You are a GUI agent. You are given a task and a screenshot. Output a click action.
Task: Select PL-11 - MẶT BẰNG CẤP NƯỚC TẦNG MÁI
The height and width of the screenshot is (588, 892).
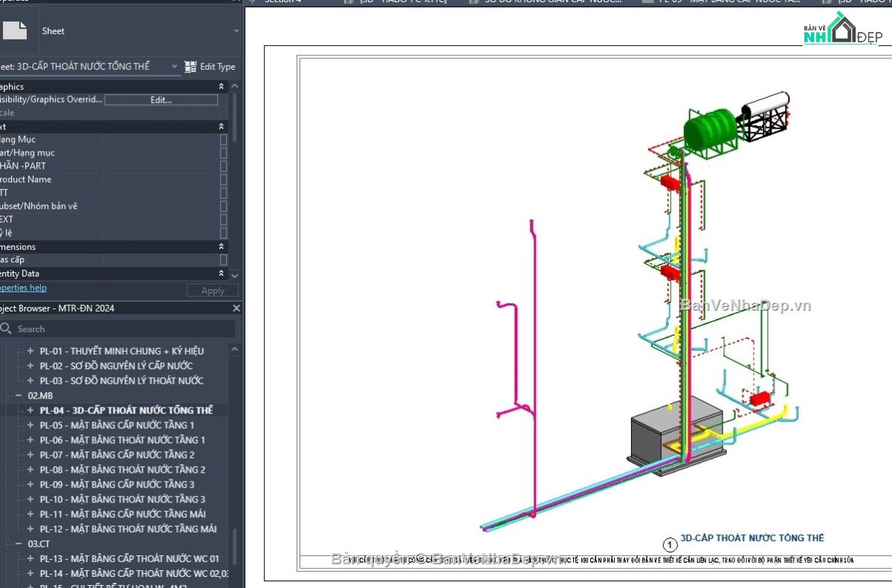[123, 514]
